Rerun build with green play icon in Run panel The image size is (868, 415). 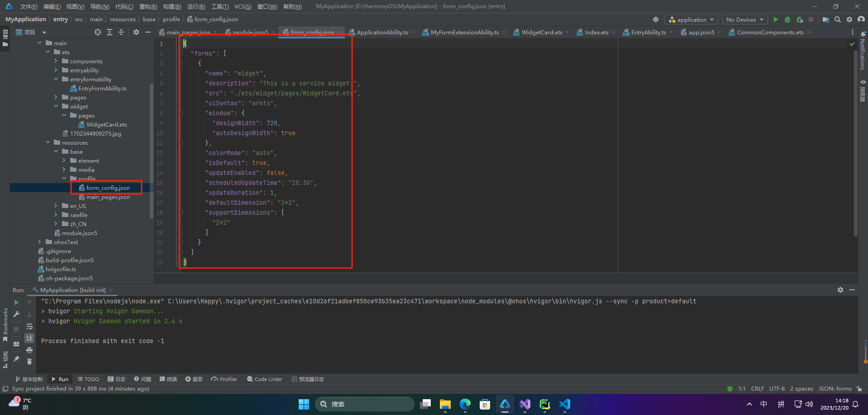click(16, 302)
